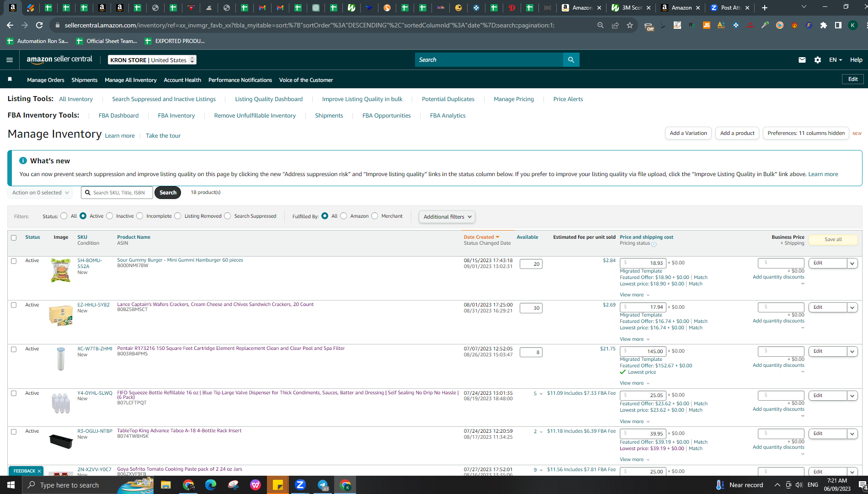Open the FBA Dashboard link

(118, 116)
